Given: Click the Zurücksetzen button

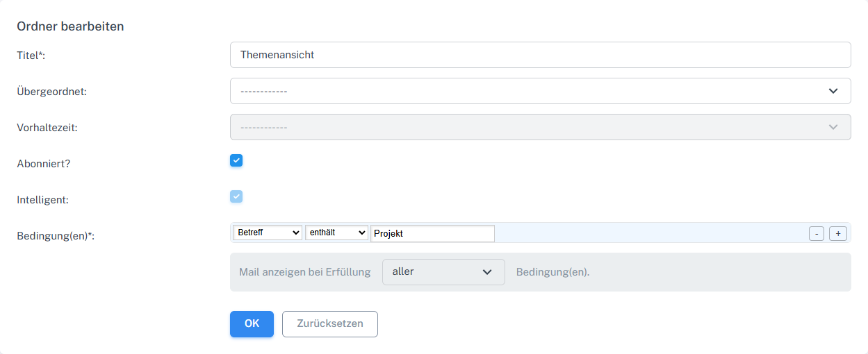Looking at the screenshot, I should [x=330, y=324].
